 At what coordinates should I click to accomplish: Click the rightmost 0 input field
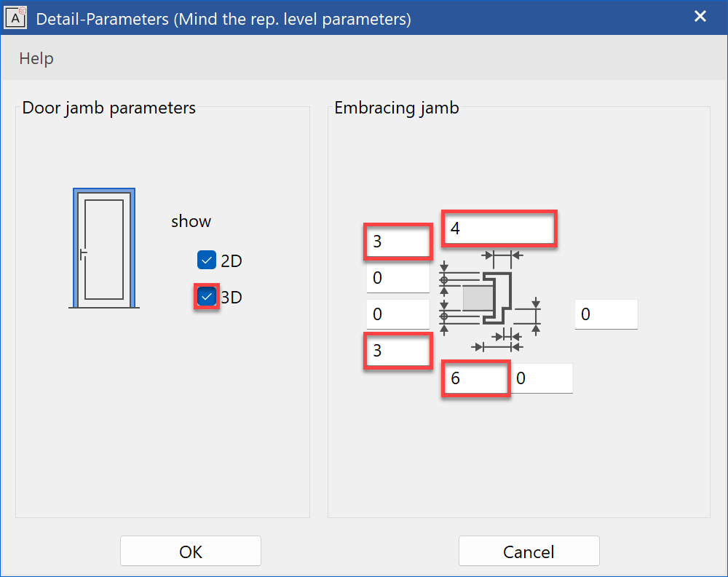606,314
